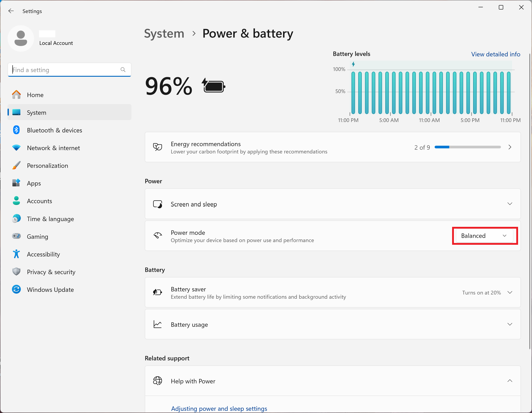Open Network & internet settings
532x413 pixels.
tap(53, 148)
